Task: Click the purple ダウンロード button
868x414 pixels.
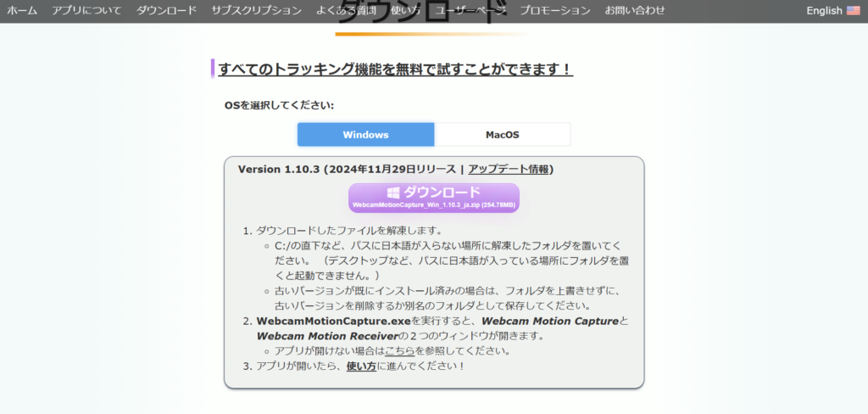Action: pyautogui.click(x=433, y=198)
